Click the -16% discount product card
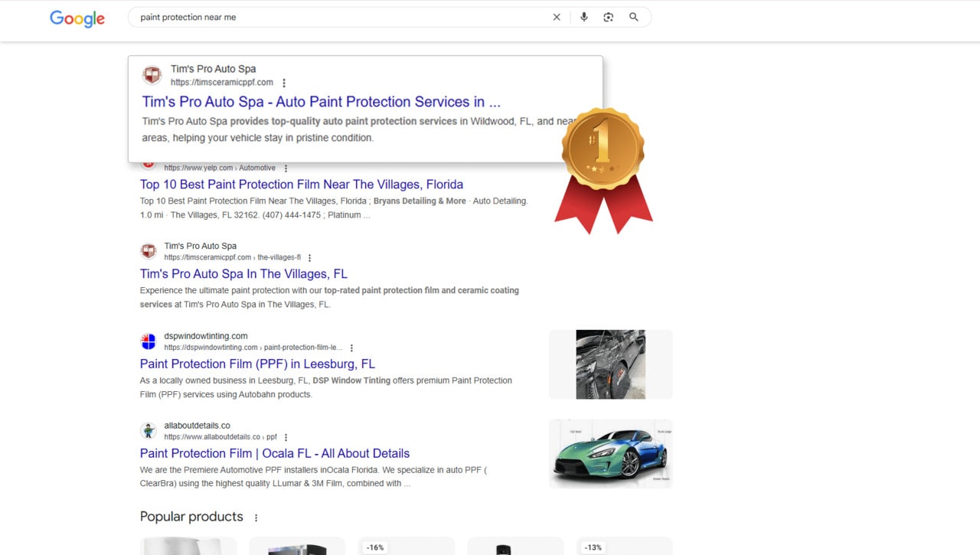The height and width of the screenshot is (555, 980). click(407, 546)
